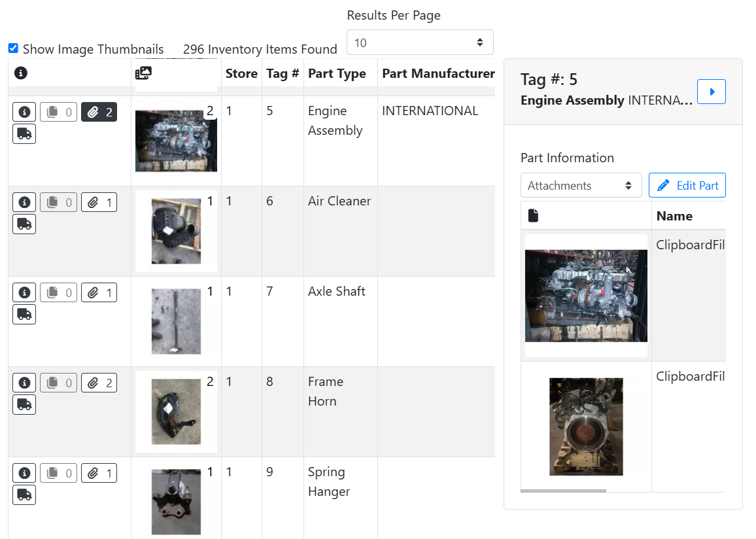
Task: Sort by Tag # column header
Action: [x=283, y=73]
